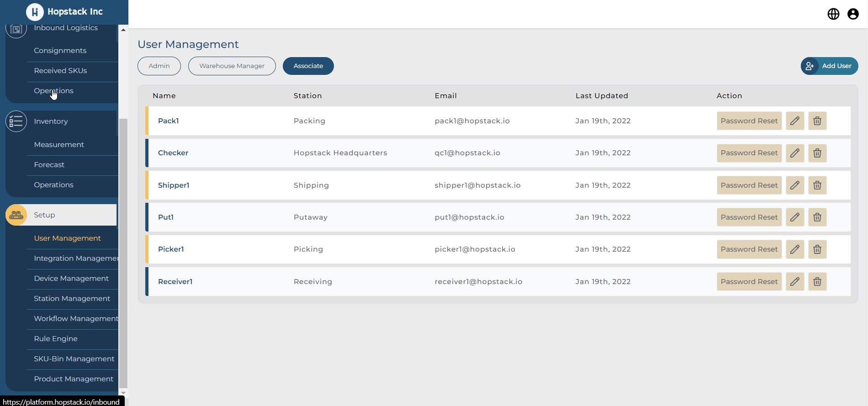Screen dimensions: 868x406
Task: Click trash icon for Put1 user
Action: [x=817, y=217]
